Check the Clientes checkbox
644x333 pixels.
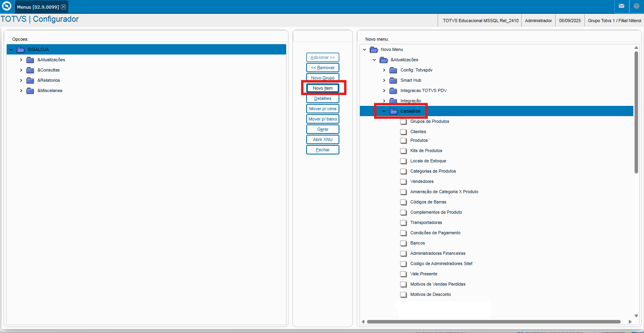pos(403,132)
